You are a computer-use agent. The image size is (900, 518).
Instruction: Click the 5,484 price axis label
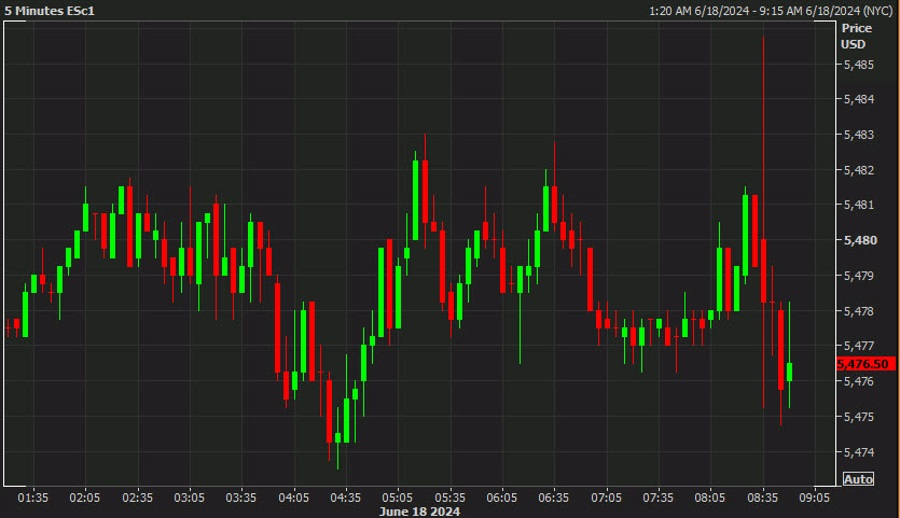(859, 99)
